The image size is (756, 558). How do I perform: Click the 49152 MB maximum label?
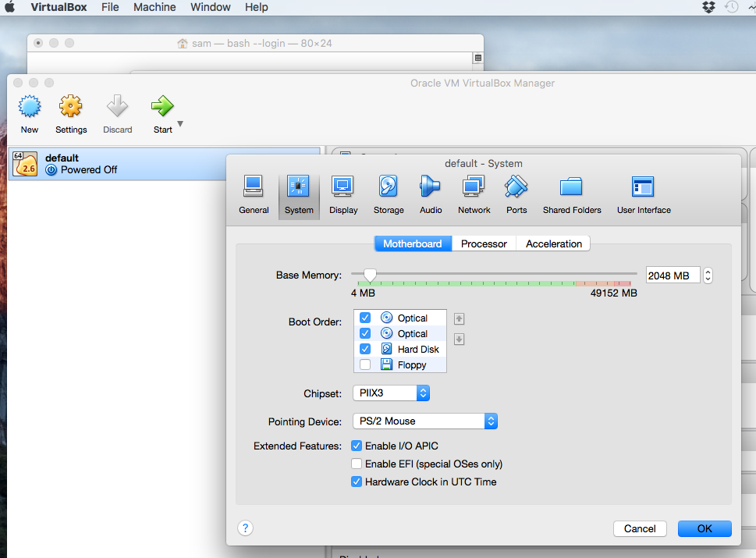tap(613, 293)
